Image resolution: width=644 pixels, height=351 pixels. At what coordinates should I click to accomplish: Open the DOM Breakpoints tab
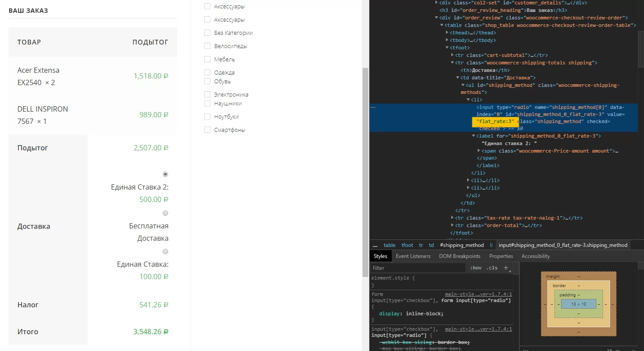[x=460, y=256]
